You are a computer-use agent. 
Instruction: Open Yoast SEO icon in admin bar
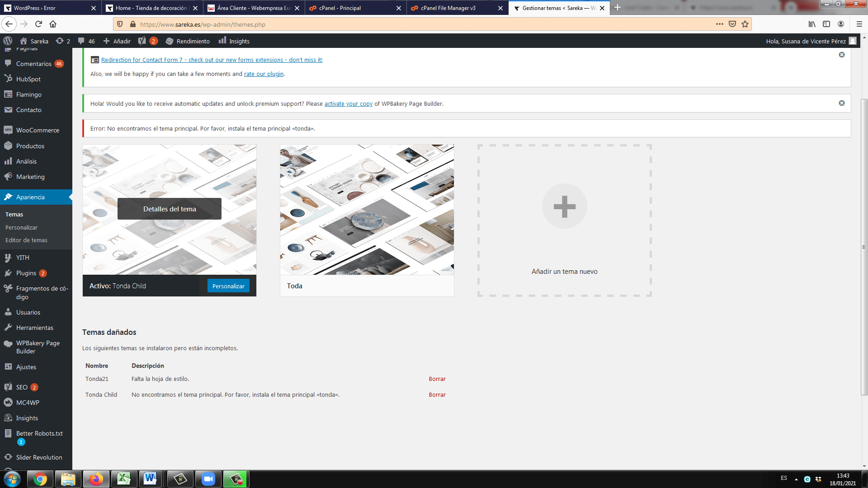click(x=142, y=41)
